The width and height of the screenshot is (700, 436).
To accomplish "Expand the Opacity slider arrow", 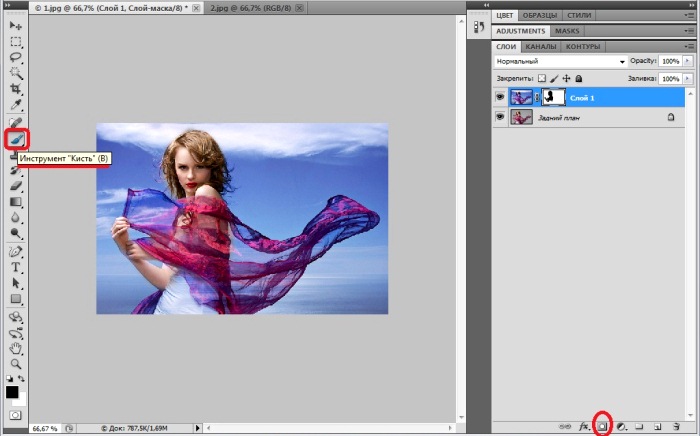I will click(x=688, y=62).
